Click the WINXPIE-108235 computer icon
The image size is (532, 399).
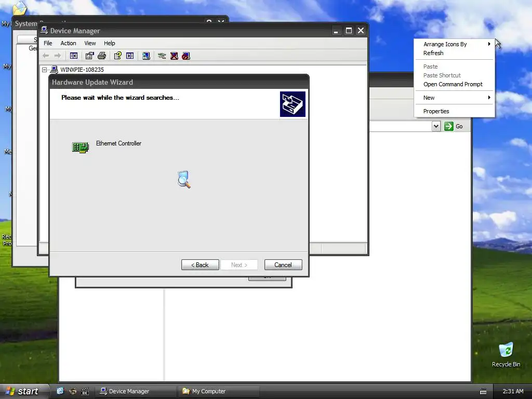54,70
